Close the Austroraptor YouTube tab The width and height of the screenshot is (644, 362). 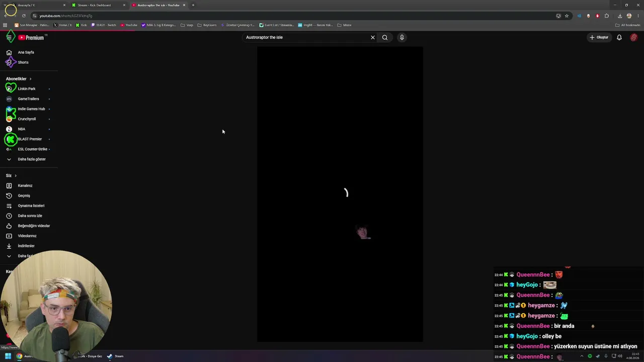click(x=184, y=5)
